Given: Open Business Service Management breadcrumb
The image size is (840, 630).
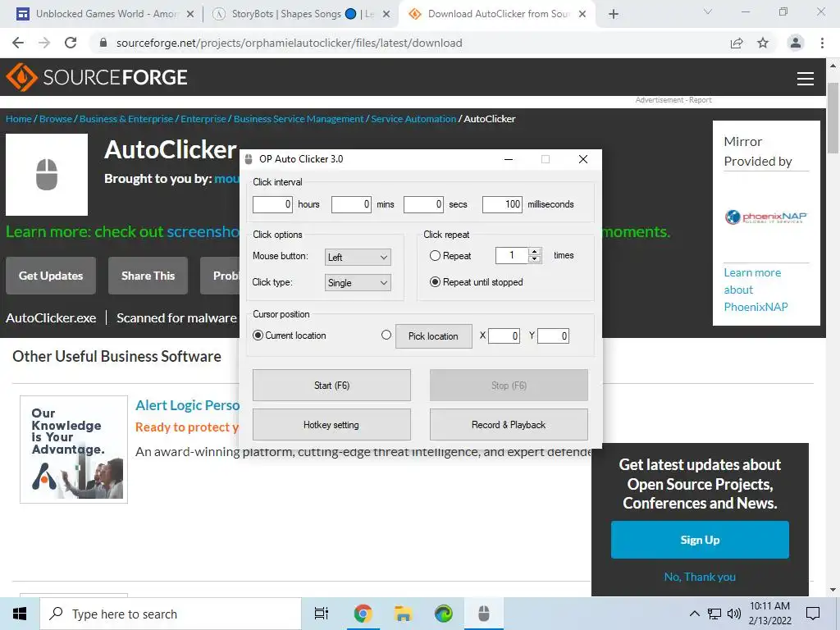Looking at the screenshot, I should pyautogui.click(x=299, y=119).
